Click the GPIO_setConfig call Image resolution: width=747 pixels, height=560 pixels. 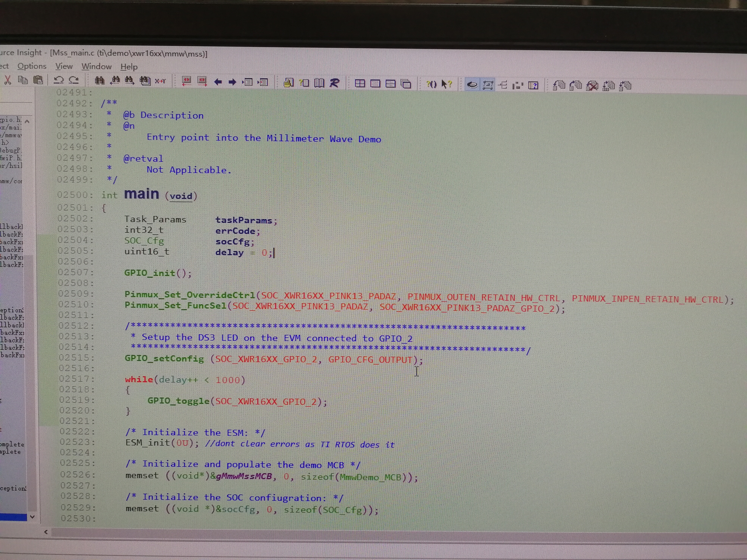pyautogui.click(x=164, y=358)
